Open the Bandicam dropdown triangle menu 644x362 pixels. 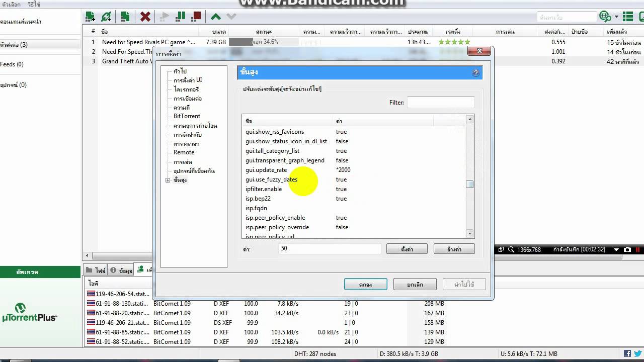616,249
